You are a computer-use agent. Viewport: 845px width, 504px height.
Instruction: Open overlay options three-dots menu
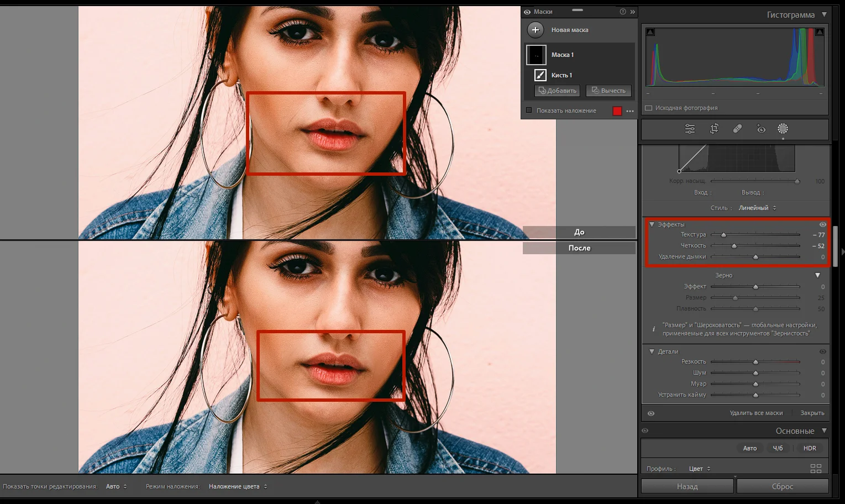630,111
